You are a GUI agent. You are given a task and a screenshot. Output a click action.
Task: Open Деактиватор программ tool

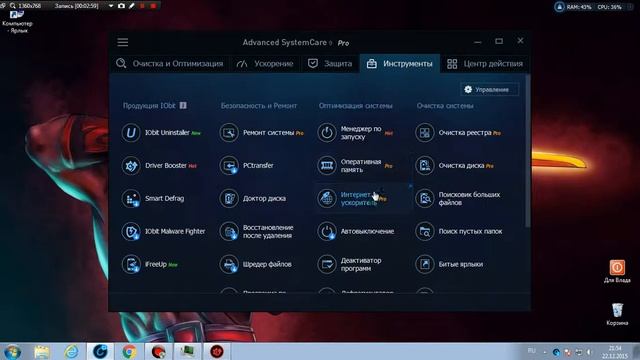(349, 264)
